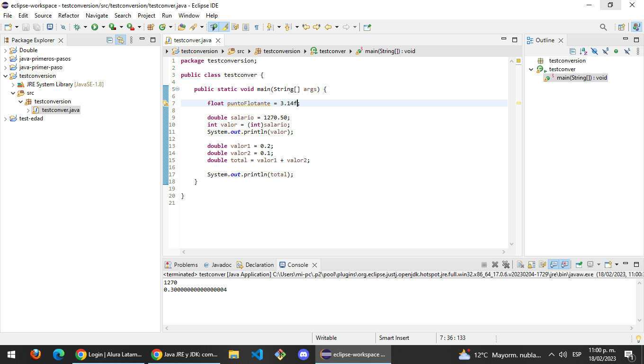Click the External Tools run icon
This screenshot has width=644, height=364.
point(130,27)
